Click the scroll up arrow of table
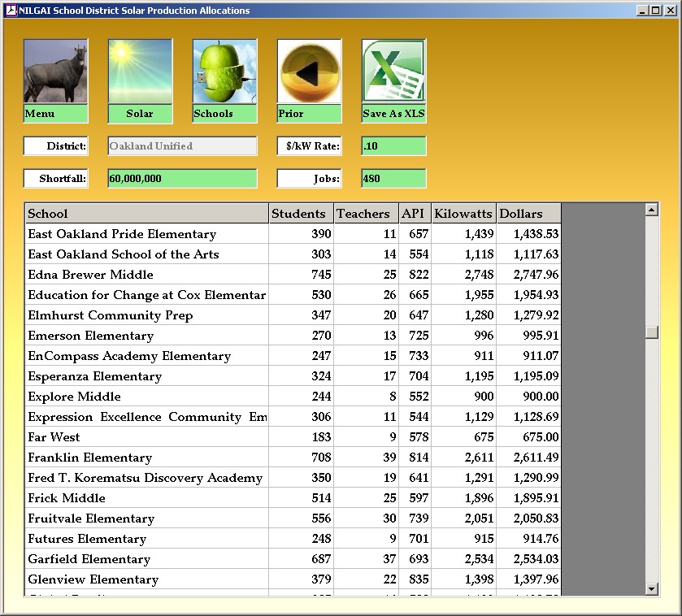The height and width of the screenshot is (616, 682). coord(651,210)
